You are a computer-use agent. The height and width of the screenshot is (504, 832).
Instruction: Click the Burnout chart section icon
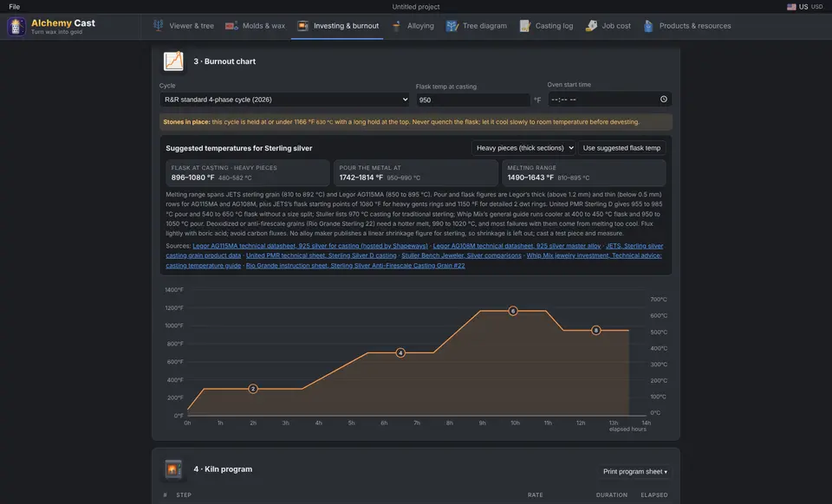coord(173,61)
